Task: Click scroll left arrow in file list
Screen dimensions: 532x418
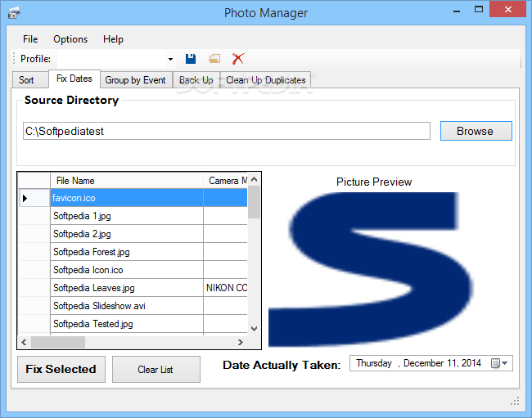Action: pyautogui.click(x=24, y=342)
